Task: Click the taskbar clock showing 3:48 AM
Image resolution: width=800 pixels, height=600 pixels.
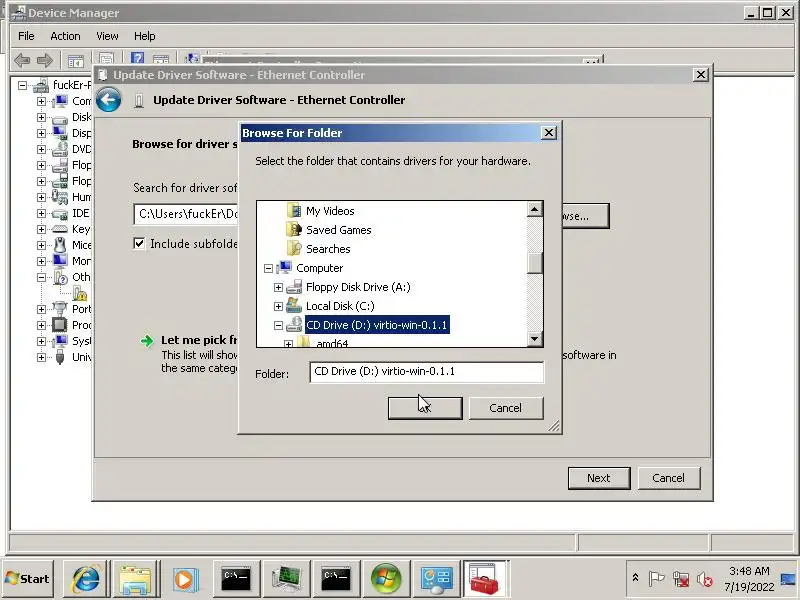Action: (x=749, y=579)
